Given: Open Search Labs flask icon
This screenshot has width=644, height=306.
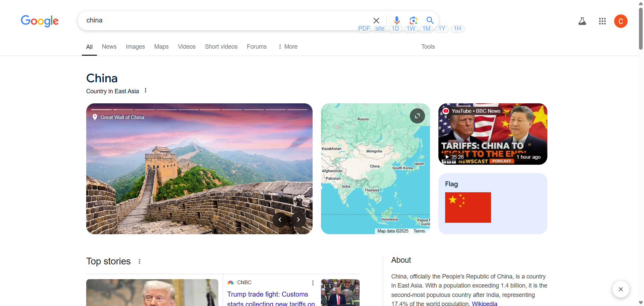Looking at the screenshot, I should click(x=582, y=21).
